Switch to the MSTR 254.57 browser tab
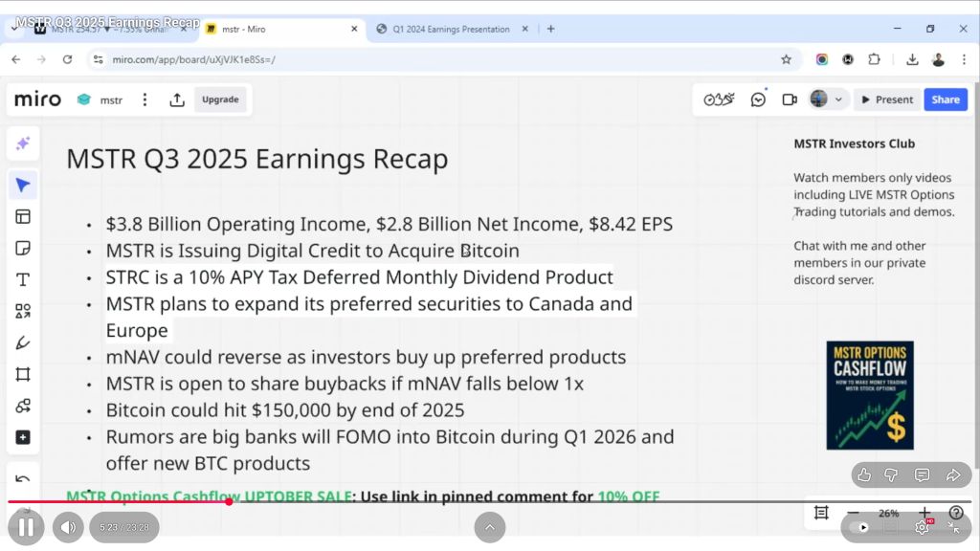This screenshot has width=980, height=551. 105,29
